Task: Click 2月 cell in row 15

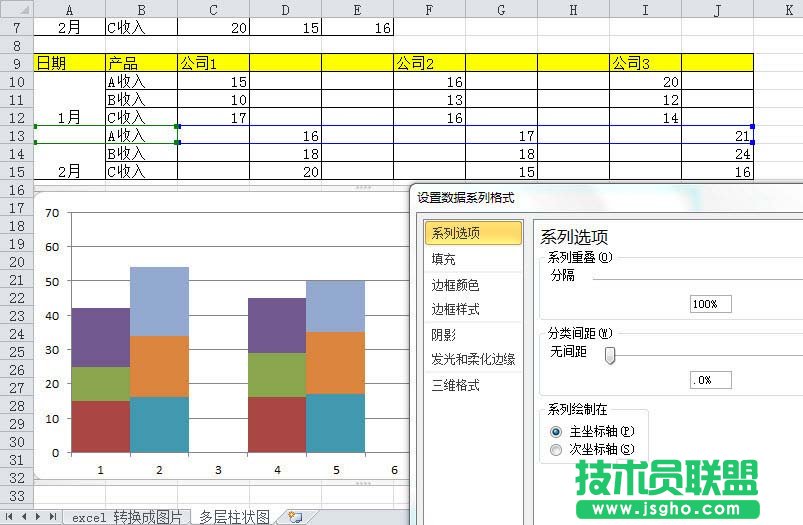Action: (x=70, y=171)
